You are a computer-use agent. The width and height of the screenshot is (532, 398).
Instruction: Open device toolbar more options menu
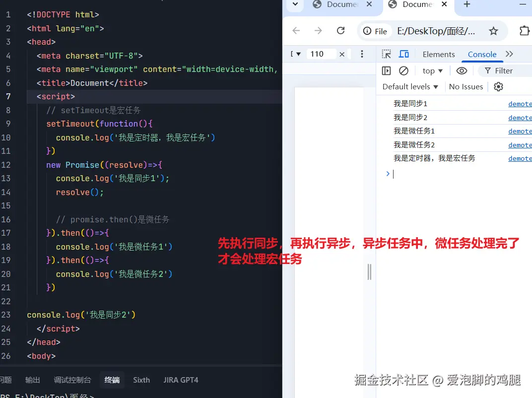coord(362,54)
